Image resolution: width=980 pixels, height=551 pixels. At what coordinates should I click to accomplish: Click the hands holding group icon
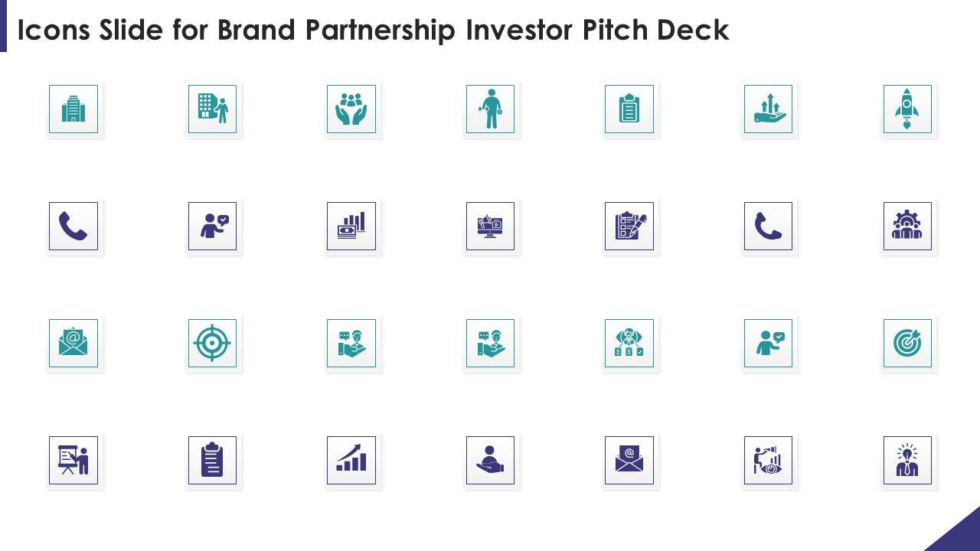[x=351, y=109]
